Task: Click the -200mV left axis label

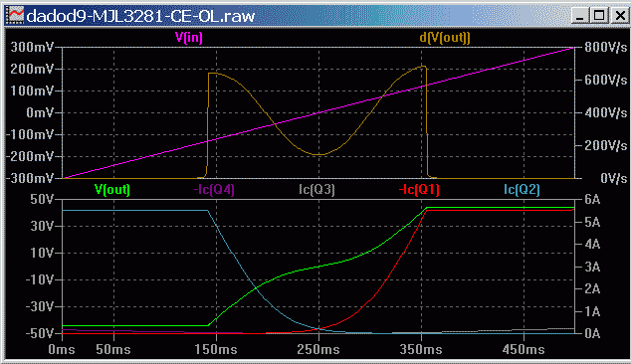Action: [30, 156]
